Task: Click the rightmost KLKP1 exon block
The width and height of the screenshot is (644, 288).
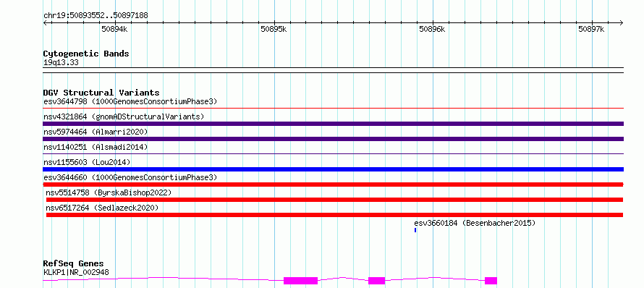Action: (x=491, y=281)
